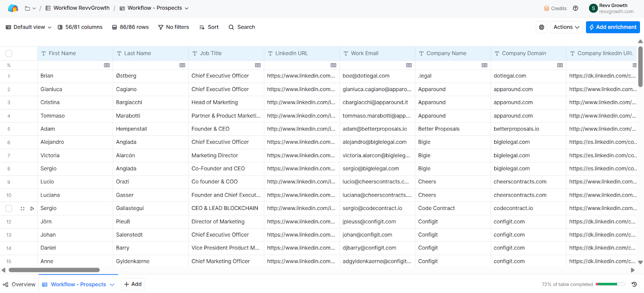
Task: Click the Credits coin icon
Action: pos(547,8)
